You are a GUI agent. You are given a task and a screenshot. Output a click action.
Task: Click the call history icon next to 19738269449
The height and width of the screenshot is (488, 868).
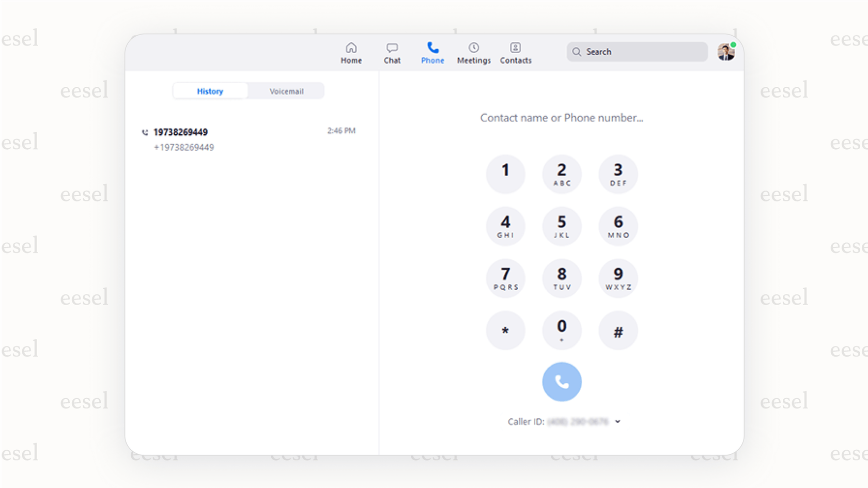(145, 132)
